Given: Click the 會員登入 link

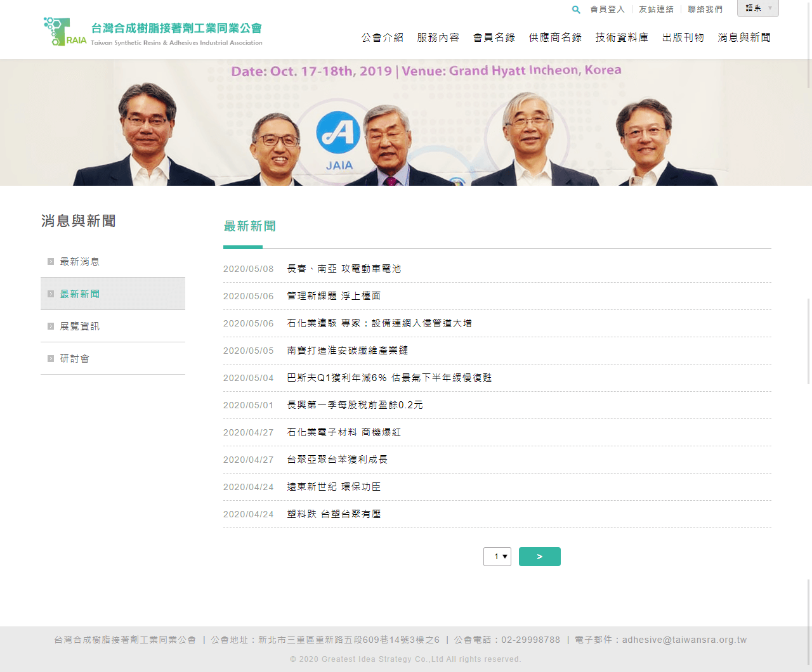Looking at the screenshot, I should [607, 10].
